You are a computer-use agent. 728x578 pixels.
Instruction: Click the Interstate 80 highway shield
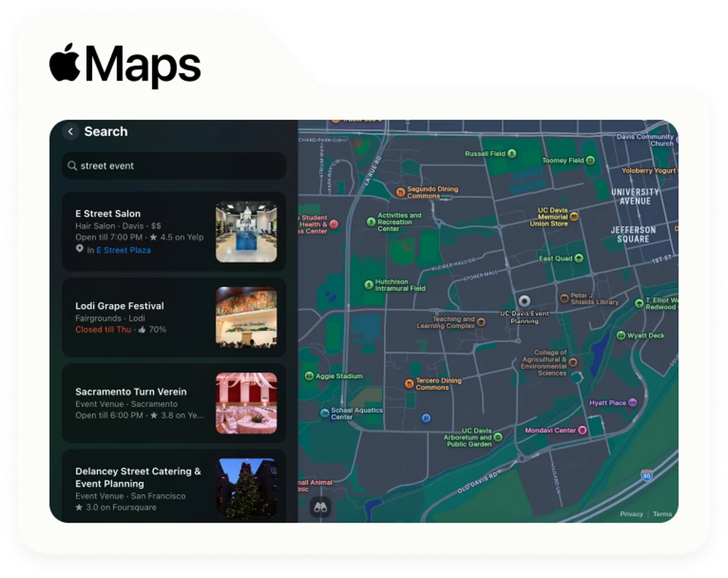pos(647,475)
